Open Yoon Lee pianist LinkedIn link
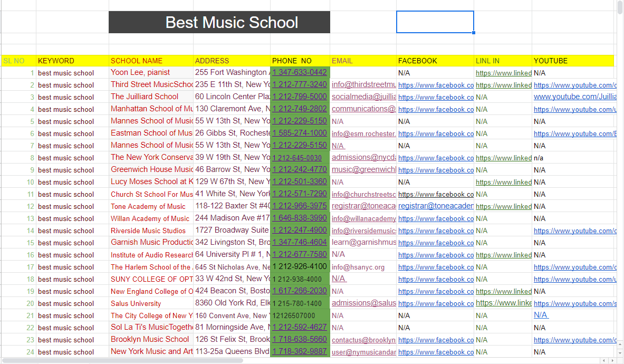 click(503, 73)
